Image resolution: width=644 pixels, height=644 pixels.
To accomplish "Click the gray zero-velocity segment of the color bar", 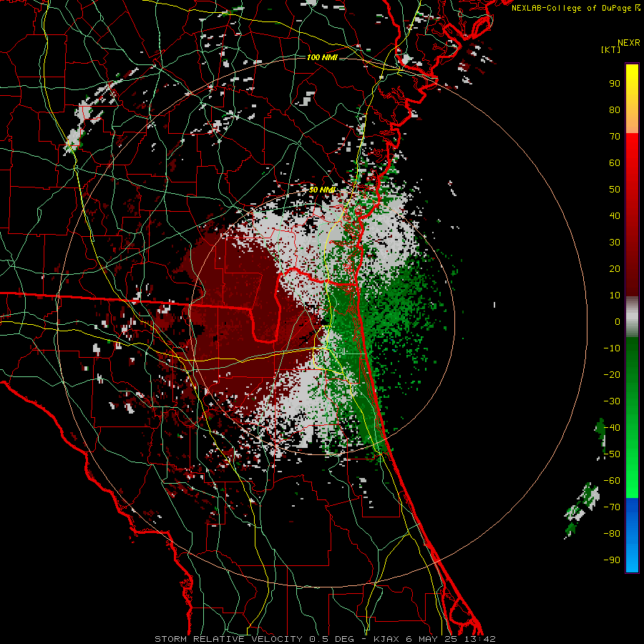I will [632, 317].
